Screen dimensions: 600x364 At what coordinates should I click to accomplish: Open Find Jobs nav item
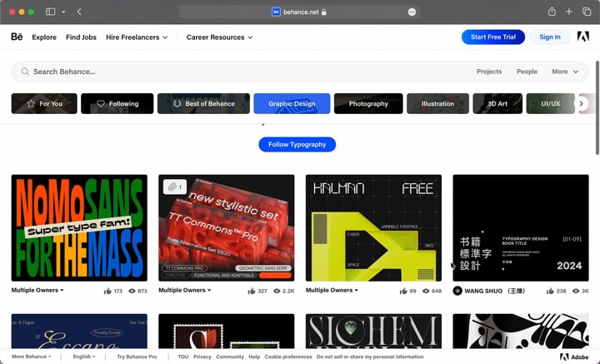[81, 37]
